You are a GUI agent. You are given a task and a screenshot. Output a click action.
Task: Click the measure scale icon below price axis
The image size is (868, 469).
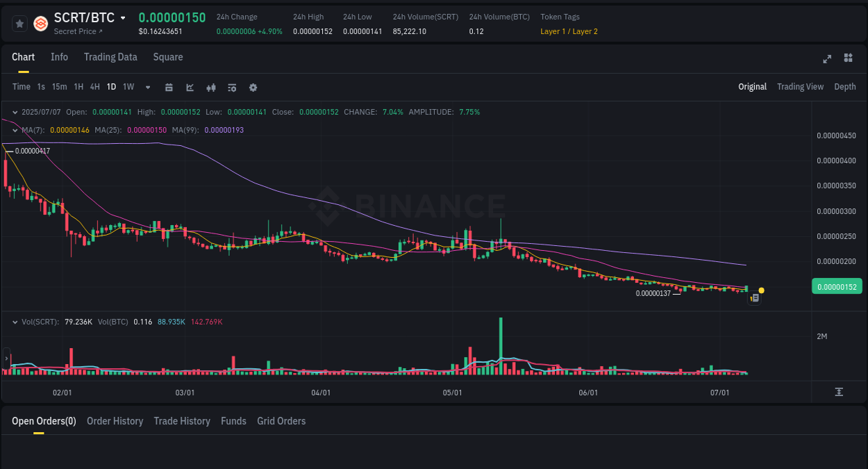(x=838, y=391)
